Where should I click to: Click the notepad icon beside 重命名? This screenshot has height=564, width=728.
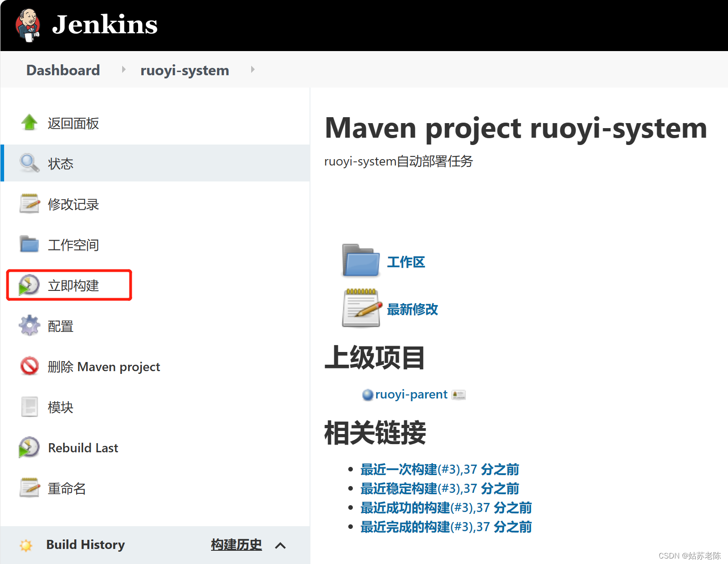(30, 487)
